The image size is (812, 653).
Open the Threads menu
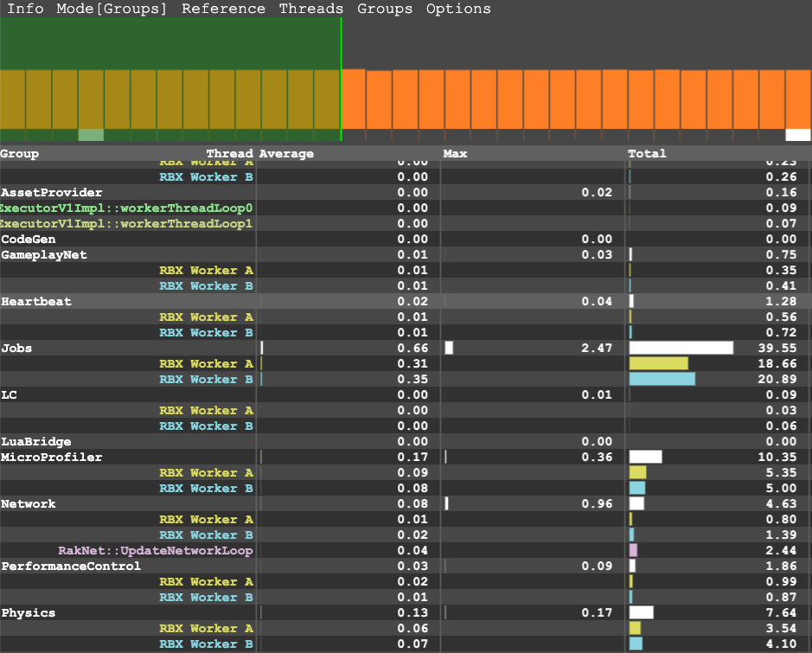311,9
